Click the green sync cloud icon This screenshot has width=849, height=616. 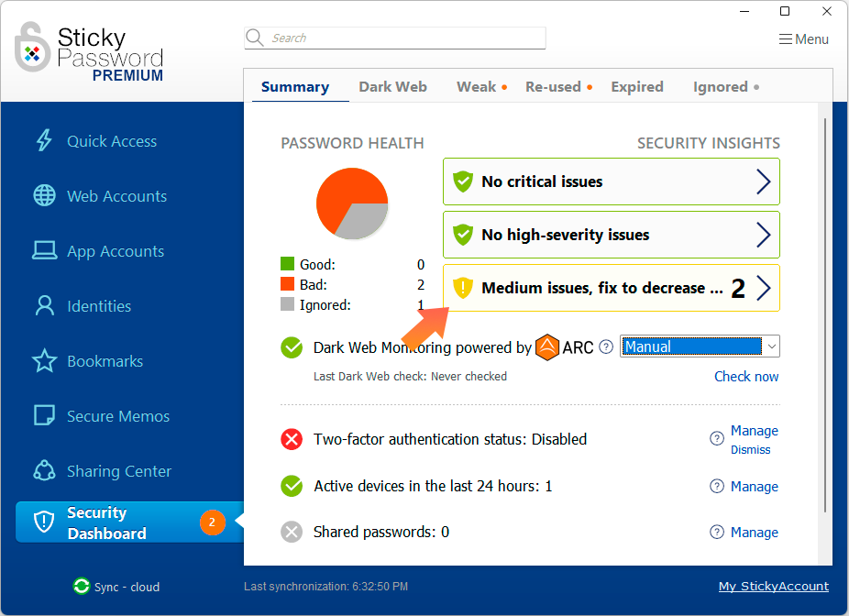coord(82,587)
